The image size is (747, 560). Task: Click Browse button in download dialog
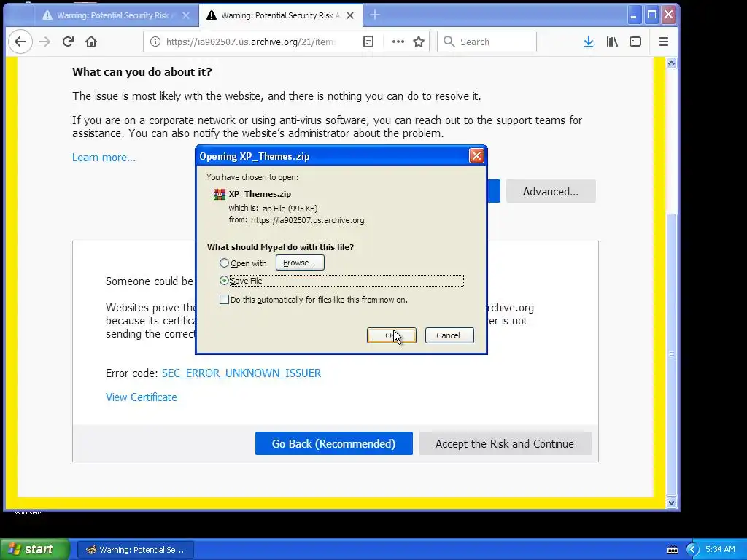[300, 262]
